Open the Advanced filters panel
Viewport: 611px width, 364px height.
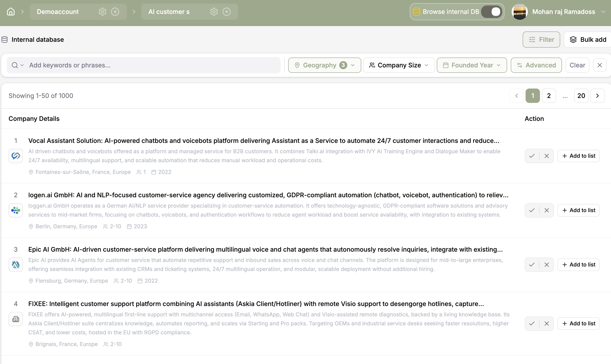tap(536, 65)
